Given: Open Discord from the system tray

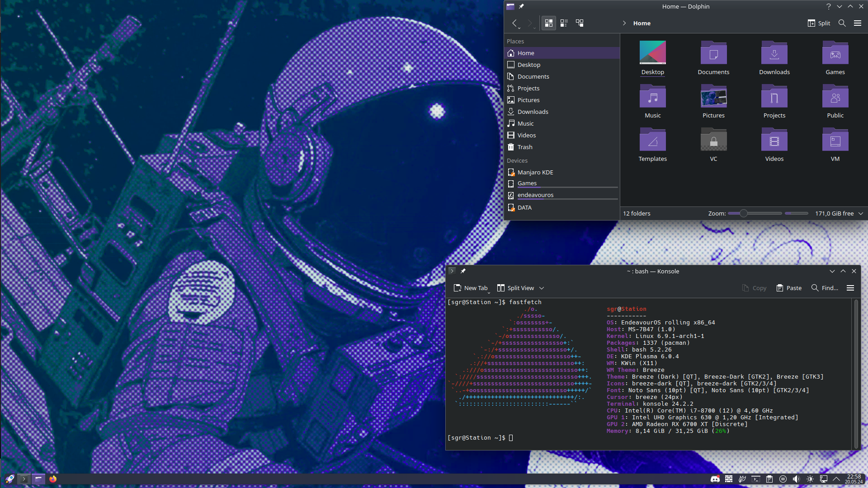Looking at the screenshot, I should click(716, 479).
